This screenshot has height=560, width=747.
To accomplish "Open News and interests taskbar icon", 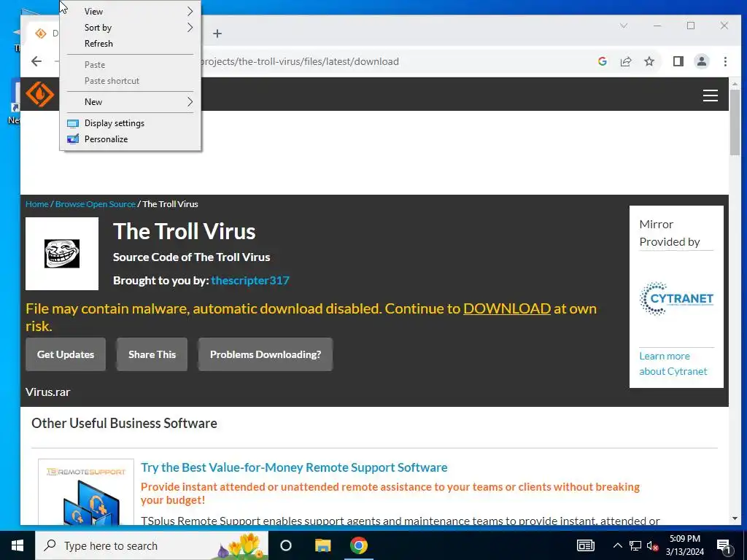I will (586, 545).
